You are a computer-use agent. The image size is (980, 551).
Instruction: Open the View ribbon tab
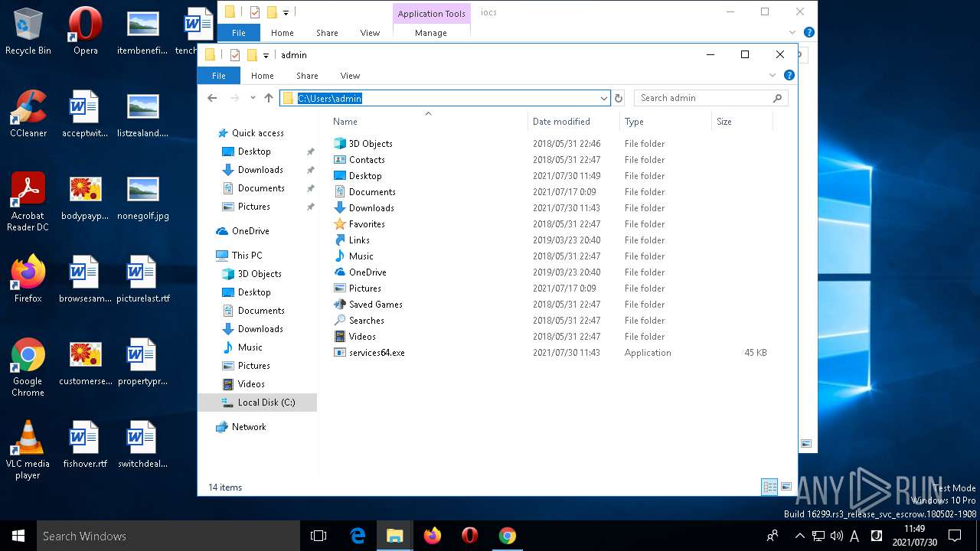(350, 76)
